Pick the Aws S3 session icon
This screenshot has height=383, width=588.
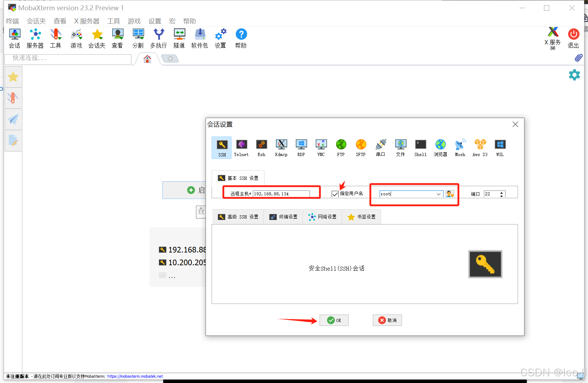coord(480,148)
